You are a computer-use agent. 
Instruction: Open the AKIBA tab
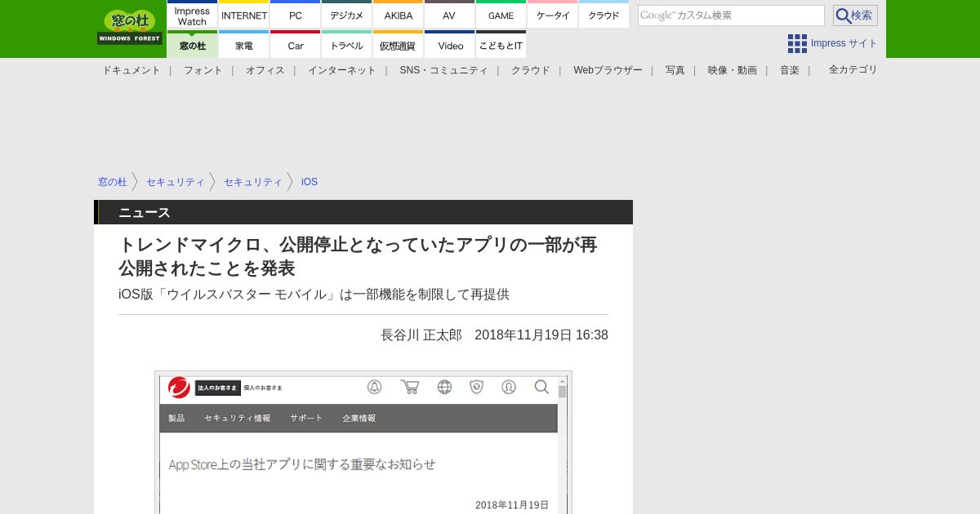(399, 16)
